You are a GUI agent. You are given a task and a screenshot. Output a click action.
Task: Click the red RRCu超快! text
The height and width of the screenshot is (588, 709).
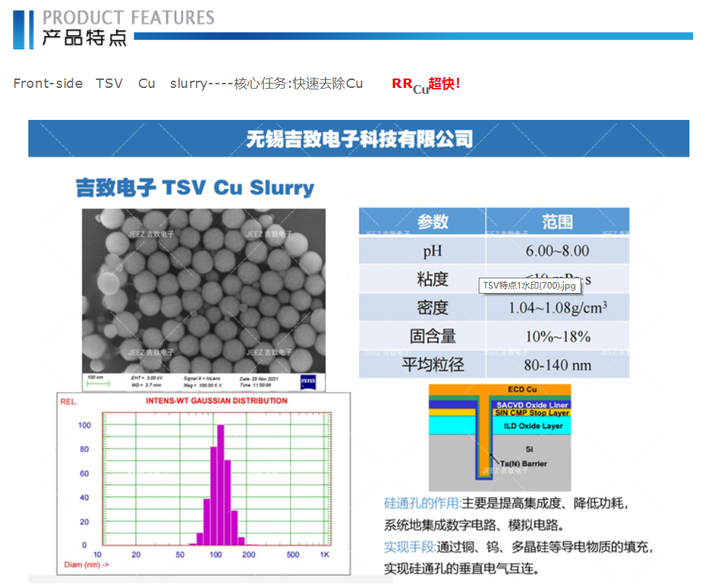point(426,84)
